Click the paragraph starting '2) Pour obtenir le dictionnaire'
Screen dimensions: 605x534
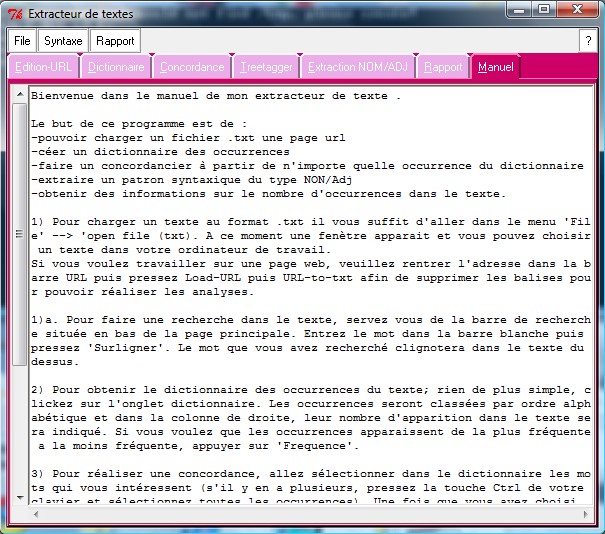[x=311, y=418]
